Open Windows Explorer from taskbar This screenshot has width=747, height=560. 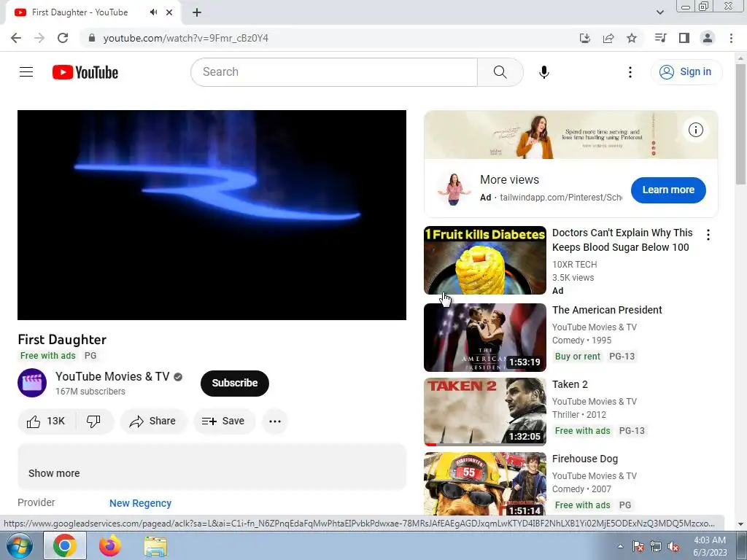click(155, 546)
